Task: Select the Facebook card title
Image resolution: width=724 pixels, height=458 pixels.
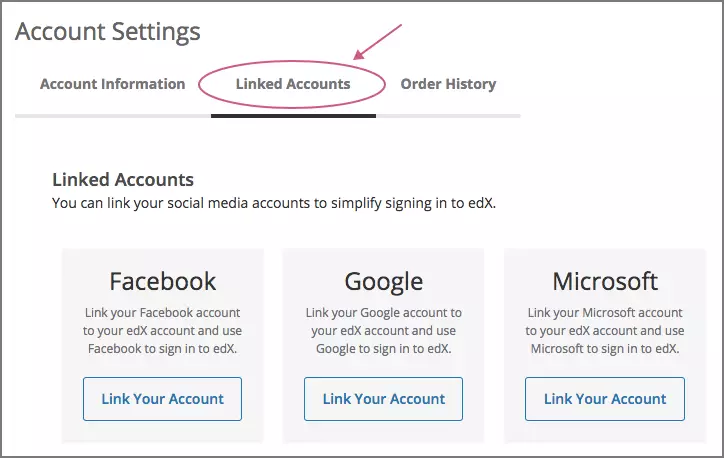Action: coord(162,280)
